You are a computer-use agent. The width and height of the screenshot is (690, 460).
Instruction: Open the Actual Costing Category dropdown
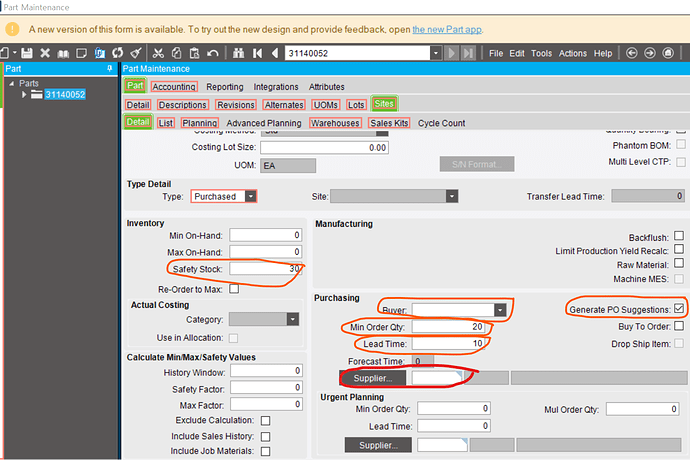coord(293,319)
